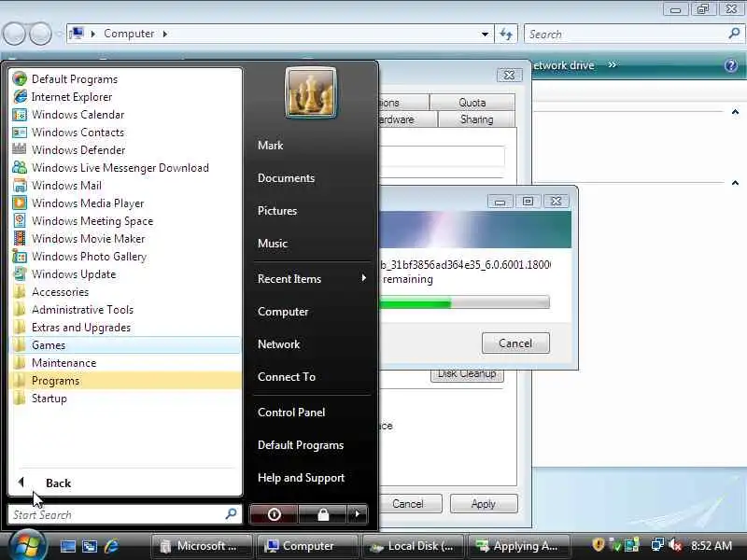The height and width of the screenshot is (560, 747).
Task: Open Windows Media Player icon
Action: coord(20,203)
